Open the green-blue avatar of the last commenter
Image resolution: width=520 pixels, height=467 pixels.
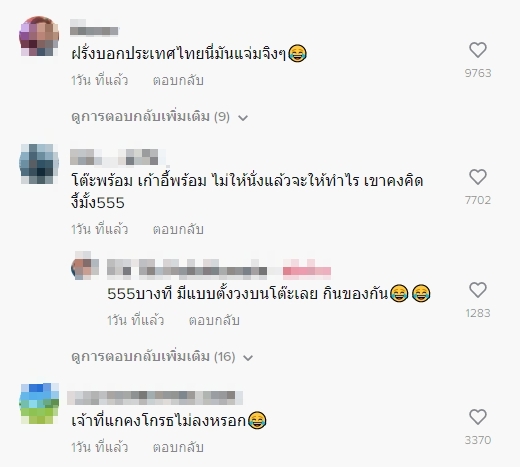39,404
